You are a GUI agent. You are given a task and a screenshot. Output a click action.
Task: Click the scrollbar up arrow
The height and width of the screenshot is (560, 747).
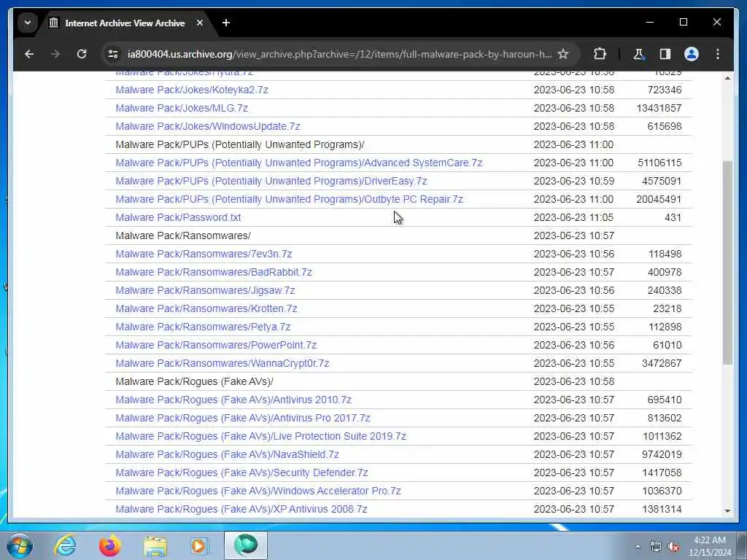click(727, 78)
